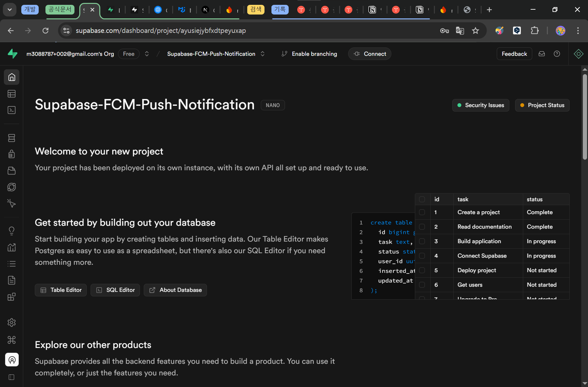Screen dimensions: 588x387
Task: Click the m3088787+002@gmail.com's Org link
Action: pyautogui.click(x=70, y=54)
